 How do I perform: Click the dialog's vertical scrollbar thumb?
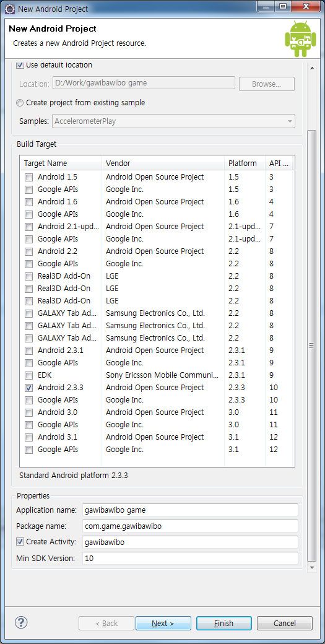pyautogui.click(x=312, y=346)
